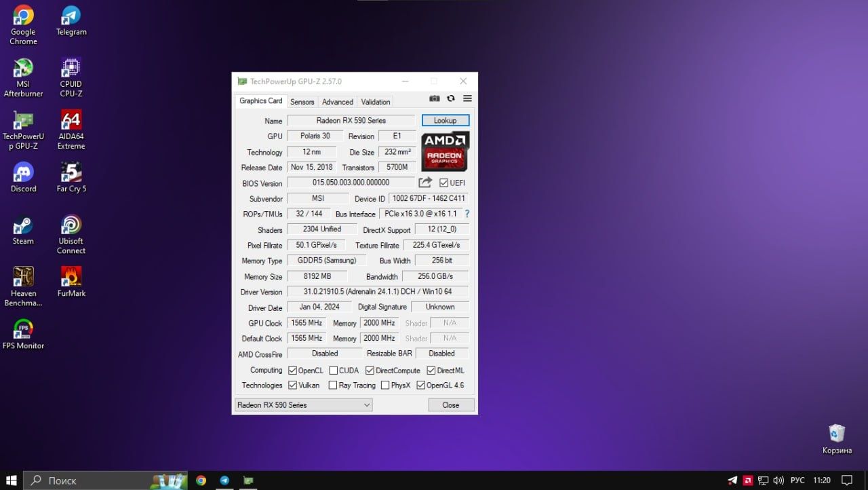Click the BIOS export share icon
This screenshot has height=490, width=868.
pos(425,183)
